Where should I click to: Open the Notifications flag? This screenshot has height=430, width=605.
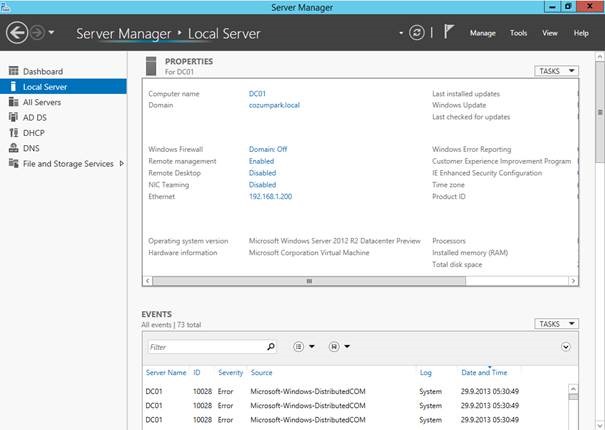tap(448, 32)
